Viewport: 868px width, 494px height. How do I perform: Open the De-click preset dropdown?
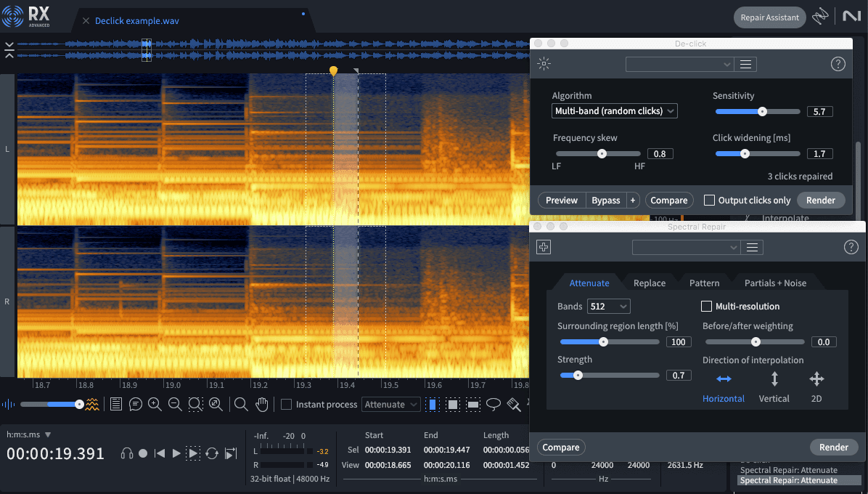(x=680, y=64)
